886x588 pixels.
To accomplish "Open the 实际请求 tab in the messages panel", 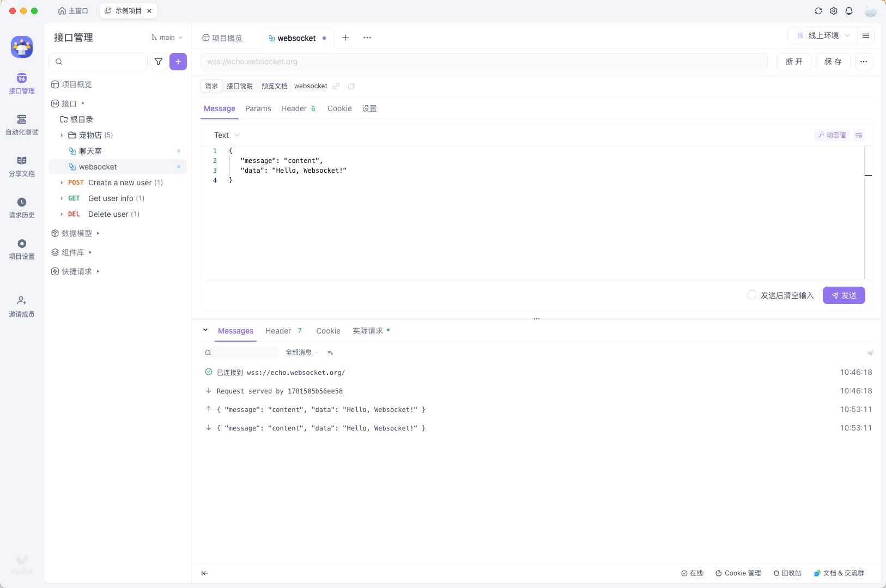I will [368, 331].
